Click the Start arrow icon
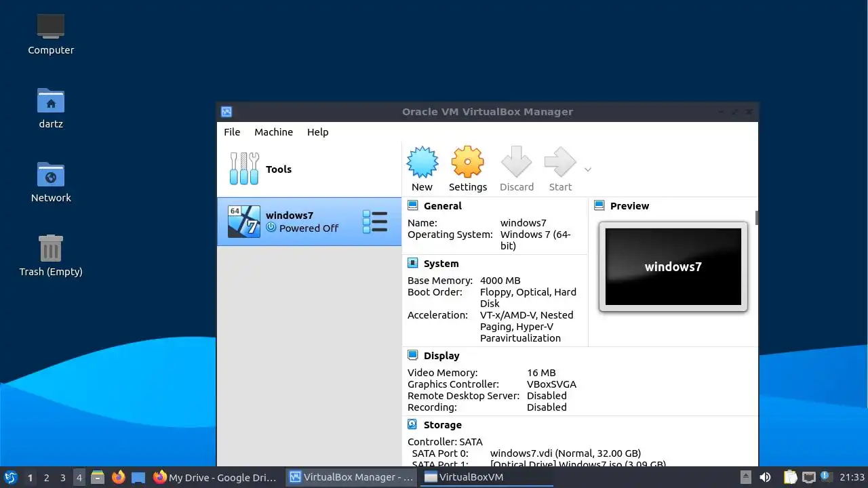This screenshot has height=488, width=868. (560, 163)
